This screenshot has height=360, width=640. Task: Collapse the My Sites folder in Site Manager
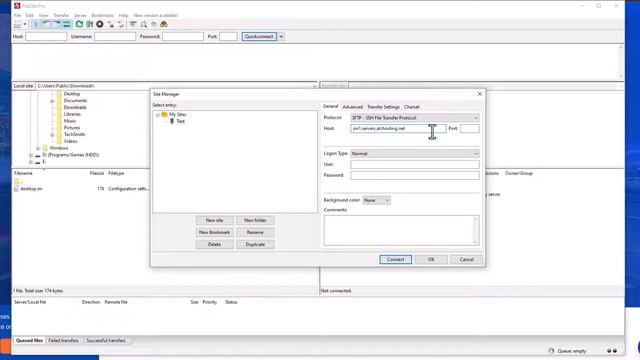(158, 115)
